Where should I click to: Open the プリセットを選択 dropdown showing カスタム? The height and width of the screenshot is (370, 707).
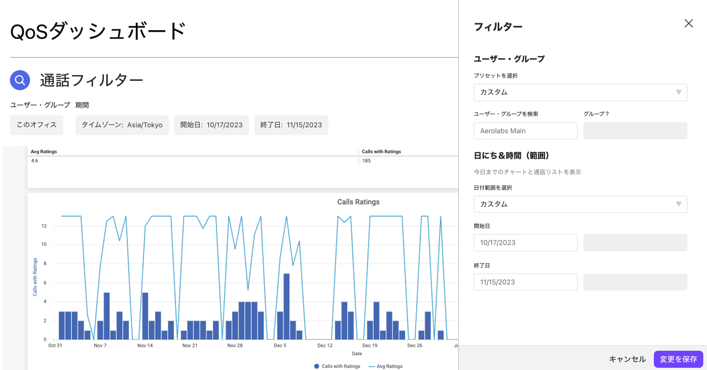click(580, 92)
